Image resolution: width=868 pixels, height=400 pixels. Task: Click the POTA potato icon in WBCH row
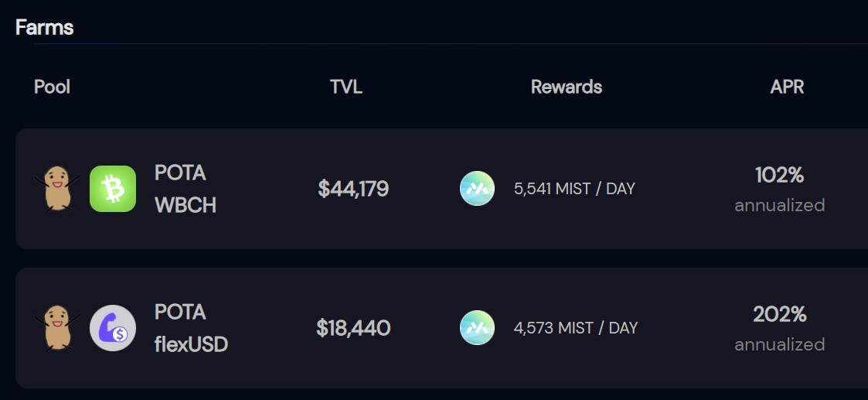point(57,189)
